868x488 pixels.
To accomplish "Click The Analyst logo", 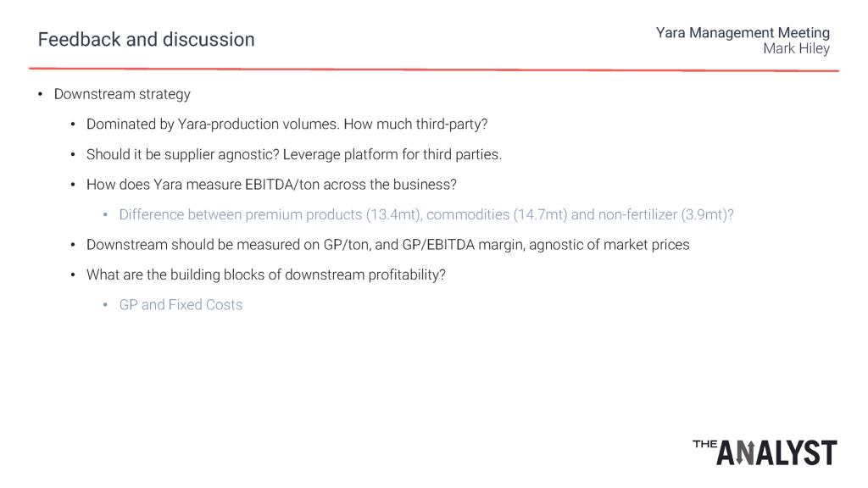I will point(765,452).
